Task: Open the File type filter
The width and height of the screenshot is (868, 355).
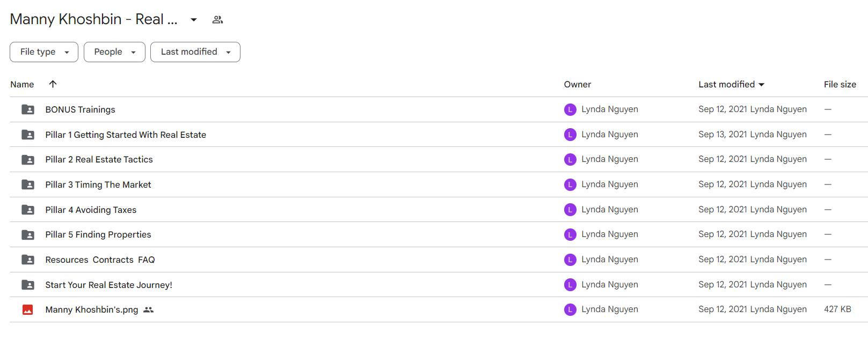Action: coord(44,52)
